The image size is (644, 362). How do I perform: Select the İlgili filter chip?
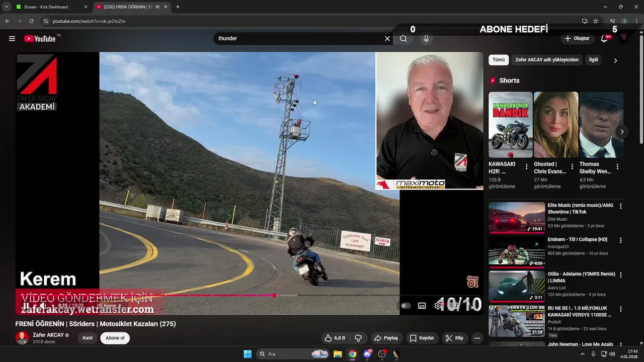[x=594, y=60]
